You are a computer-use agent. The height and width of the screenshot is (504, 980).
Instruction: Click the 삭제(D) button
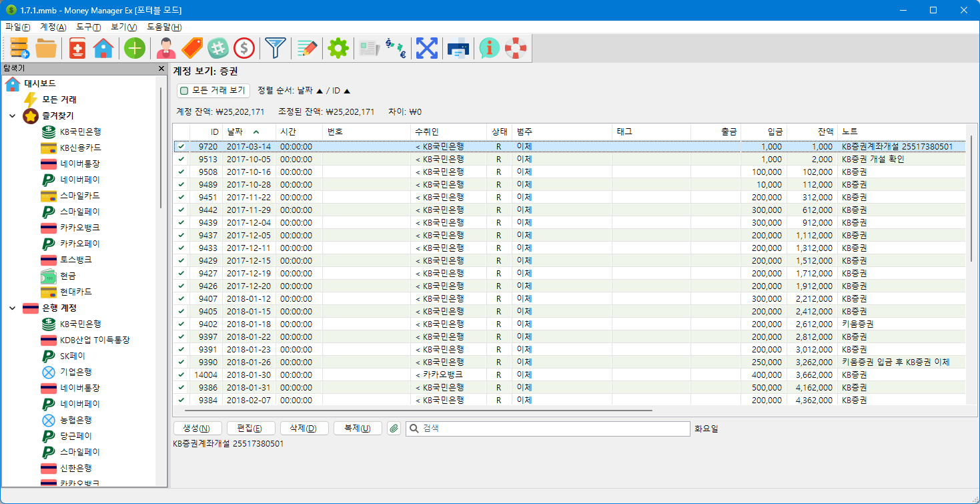304,429
